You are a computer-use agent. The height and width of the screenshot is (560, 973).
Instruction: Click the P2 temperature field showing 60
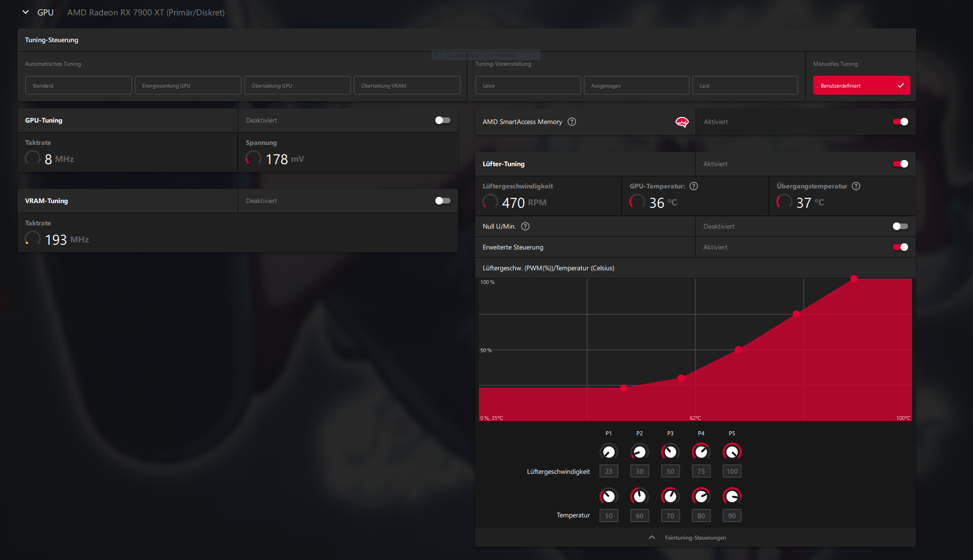[640, 516]
